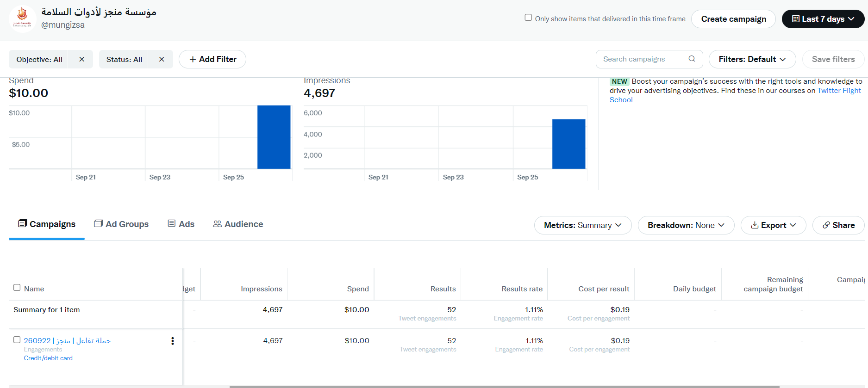868x388 pixels.
Task: Remove the Status: All filter
Action: 162,59
